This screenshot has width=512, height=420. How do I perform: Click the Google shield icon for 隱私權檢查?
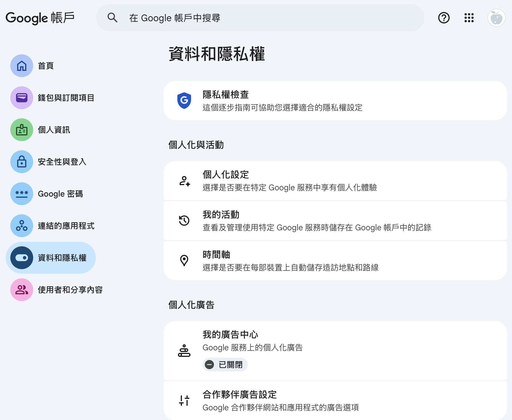pyautogui.click(x=184, y=101)
